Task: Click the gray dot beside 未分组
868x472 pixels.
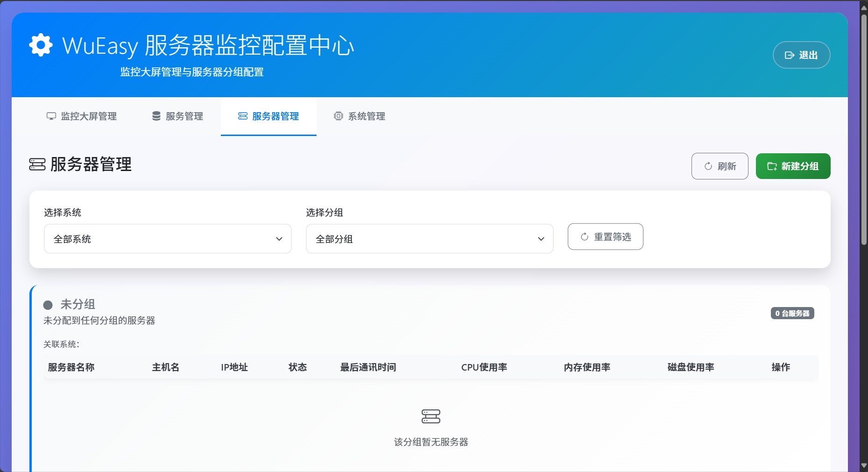Action: point(48,305)
